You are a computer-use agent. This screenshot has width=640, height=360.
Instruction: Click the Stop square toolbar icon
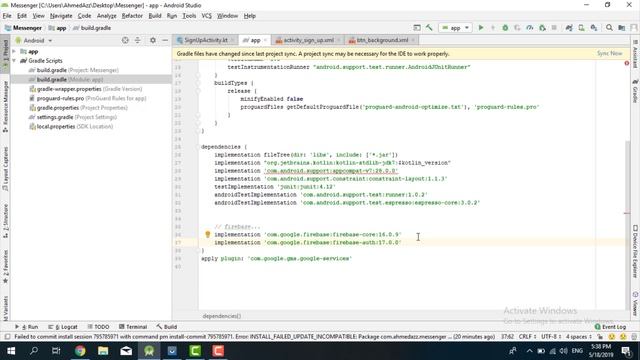click(x=554, y=28)
